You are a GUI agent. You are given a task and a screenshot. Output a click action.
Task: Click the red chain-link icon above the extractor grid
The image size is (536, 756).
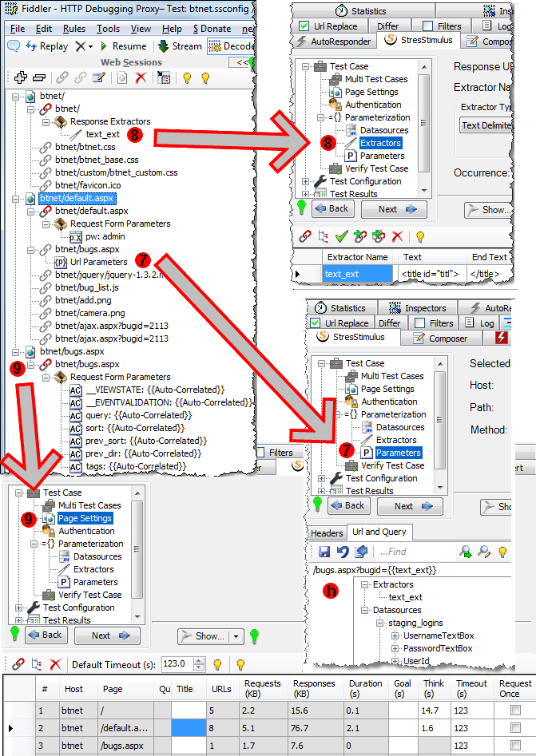tap(305, 236)
